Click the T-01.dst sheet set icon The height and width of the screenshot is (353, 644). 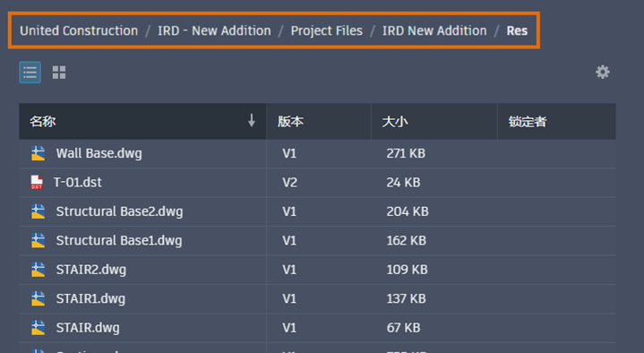tap(37, 183)
